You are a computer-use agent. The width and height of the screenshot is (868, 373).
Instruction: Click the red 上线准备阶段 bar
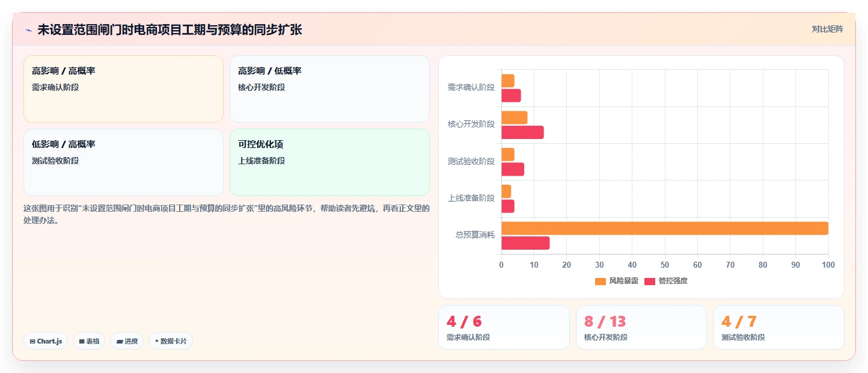click(x=508, y=206)
